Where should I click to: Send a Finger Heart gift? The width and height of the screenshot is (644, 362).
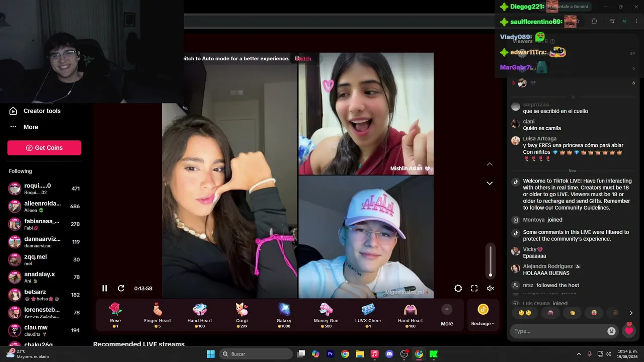pos(157,315)
